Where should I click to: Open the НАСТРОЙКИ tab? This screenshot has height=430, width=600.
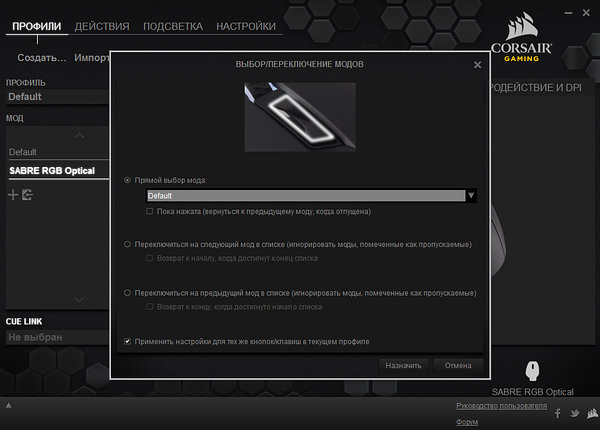tap(246, 26)
